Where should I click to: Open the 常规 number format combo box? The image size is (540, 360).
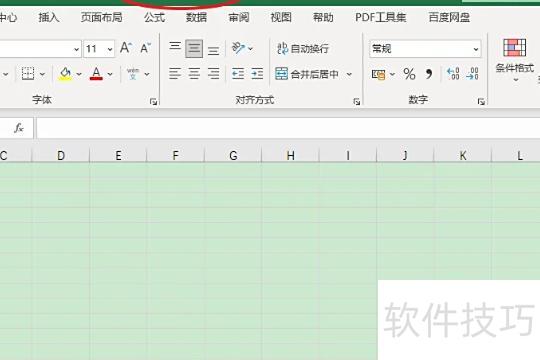(x=425, y=49)
